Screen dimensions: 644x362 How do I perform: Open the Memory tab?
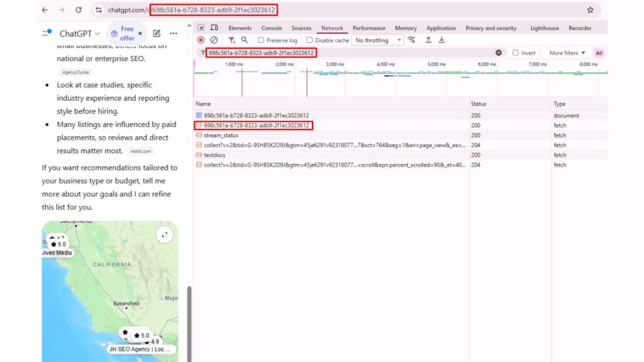coord(406,28)
